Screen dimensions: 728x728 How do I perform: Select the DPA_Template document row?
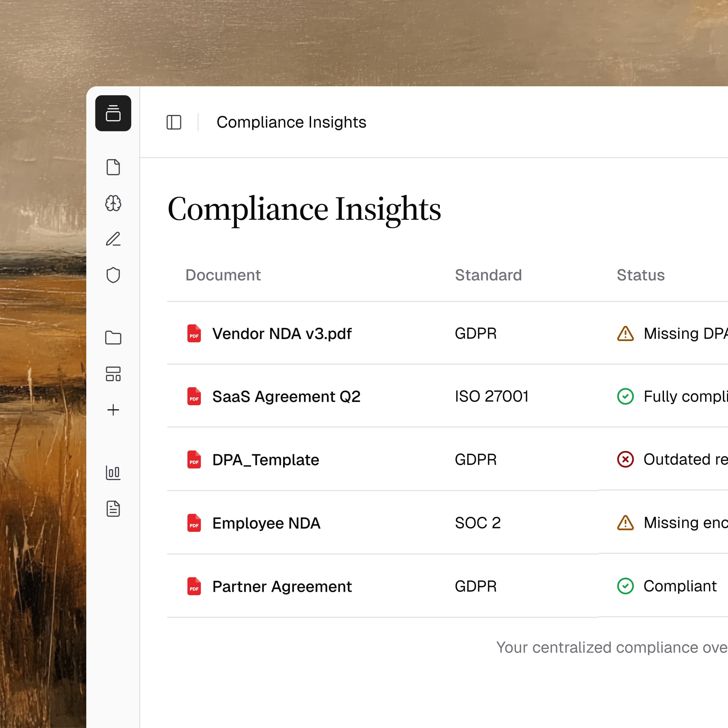point(265,460)
